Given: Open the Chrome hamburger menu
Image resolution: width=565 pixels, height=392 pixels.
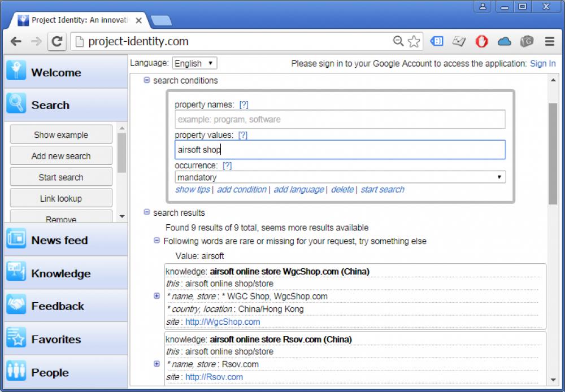Looking at the screenshot, I should coord(549,41).
